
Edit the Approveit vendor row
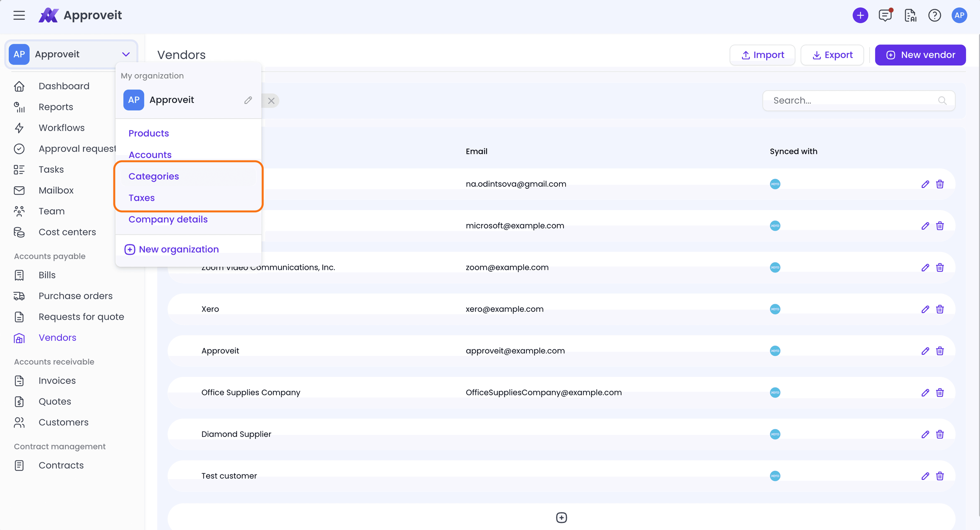pos(925,351)
